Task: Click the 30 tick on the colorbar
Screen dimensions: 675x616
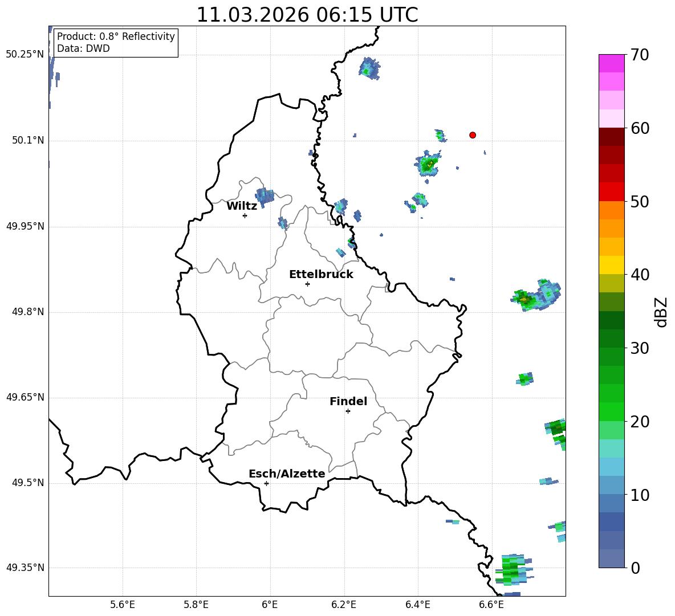Action: click(x=639, y=348)
